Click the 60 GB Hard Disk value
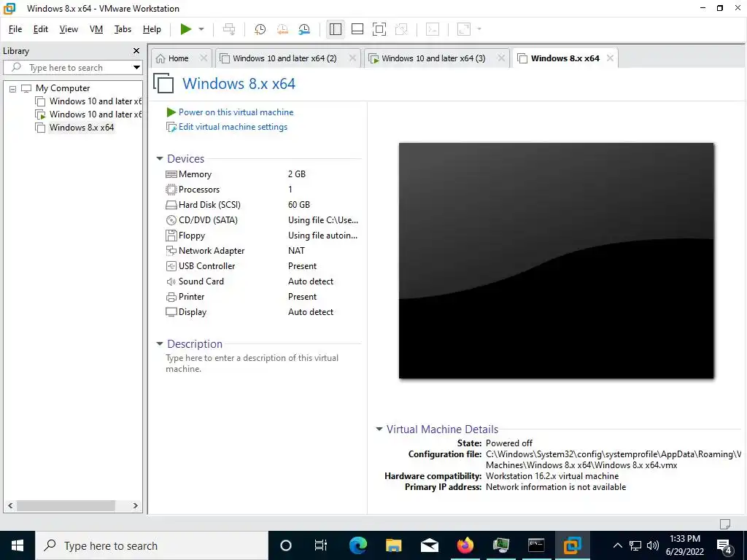 coord(299,205)
